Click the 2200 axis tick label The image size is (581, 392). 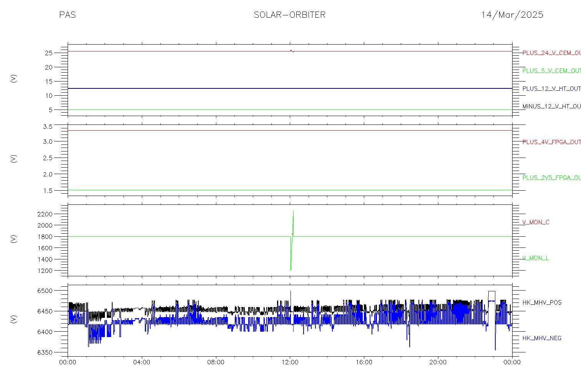[x=45, y=214]
